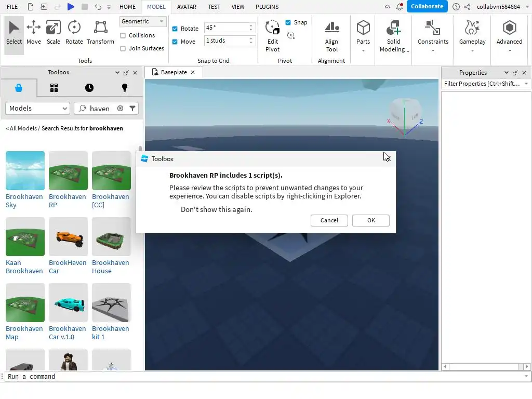The height and width of the screenshot is (399, 532).
Task: Enable the Join Surfaces checkbox
Action: tap(123, 48)
